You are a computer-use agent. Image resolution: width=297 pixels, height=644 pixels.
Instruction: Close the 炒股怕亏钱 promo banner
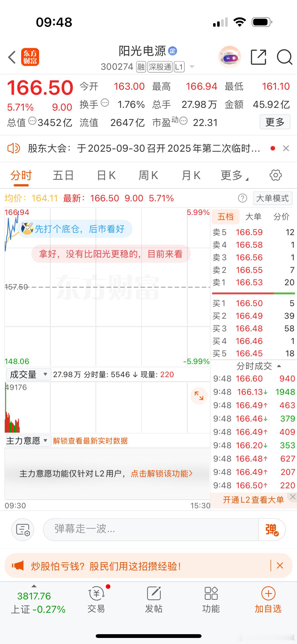pos(280,566)
